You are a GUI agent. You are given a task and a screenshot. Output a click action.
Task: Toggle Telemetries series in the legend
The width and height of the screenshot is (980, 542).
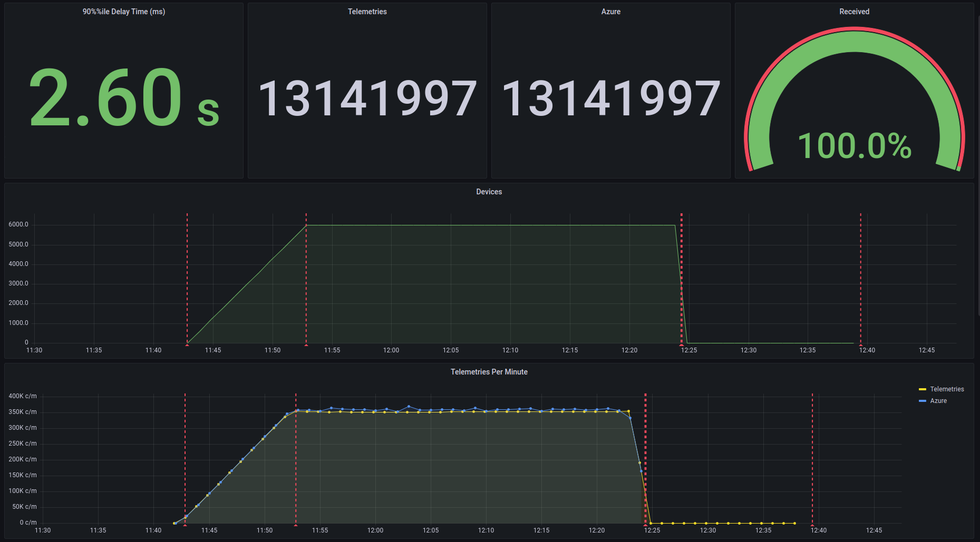(947, 389)
